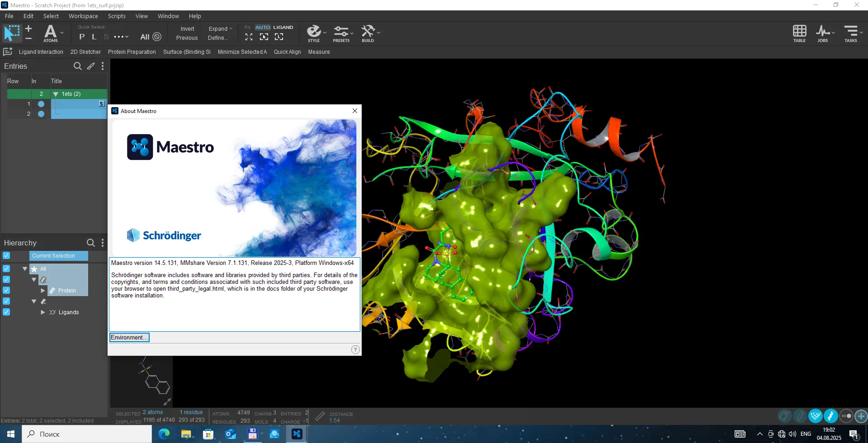
Task: Click the add-to-selection plus icon
Action: pos(28,29)
